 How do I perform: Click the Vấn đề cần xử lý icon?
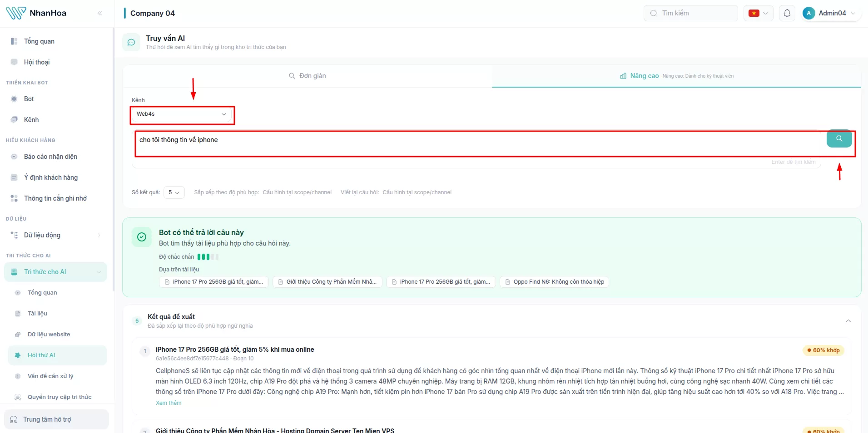pyautogui.click(x=18, y=376)
